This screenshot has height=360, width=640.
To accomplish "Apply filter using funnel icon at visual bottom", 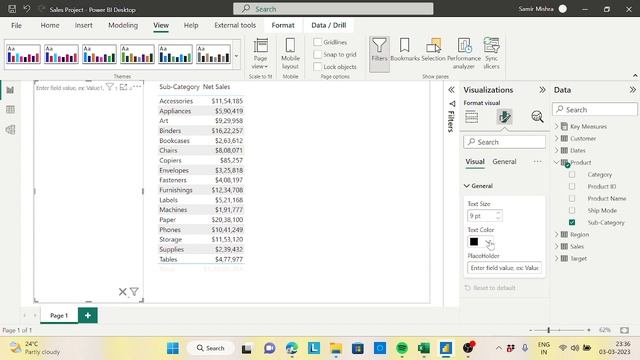I will pyautogui.click(x=134, y=291).
